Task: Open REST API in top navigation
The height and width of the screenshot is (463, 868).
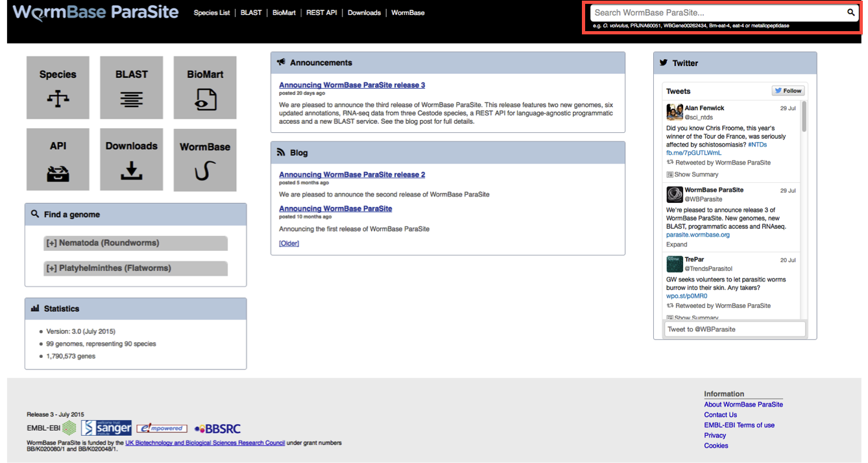Action: [x=322, y=13]
